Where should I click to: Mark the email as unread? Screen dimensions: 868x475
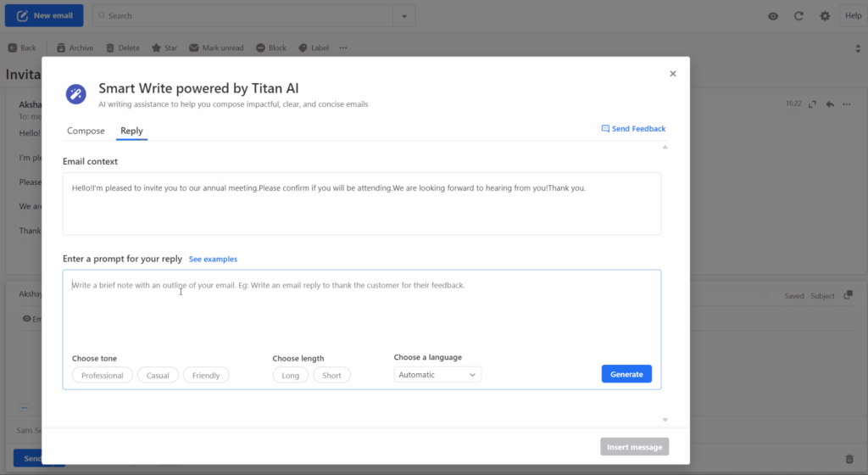(216, 47)
